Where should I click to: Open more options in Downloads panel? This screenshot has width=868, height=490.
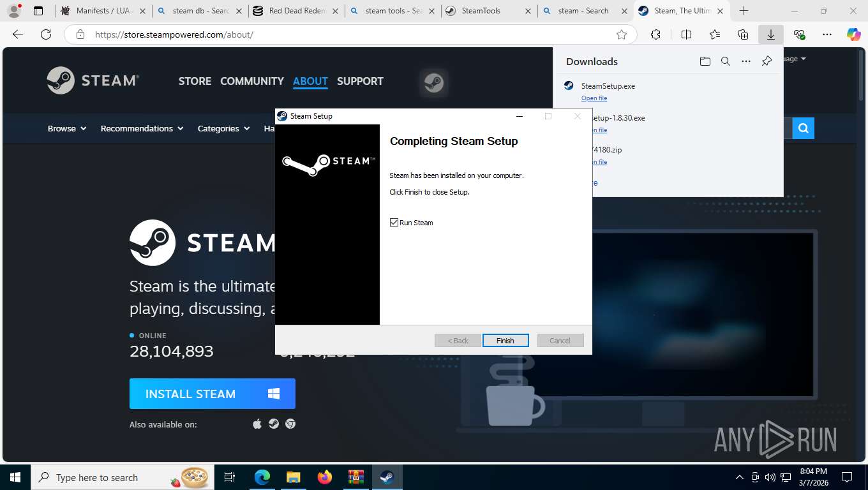(x=746, y=61)
